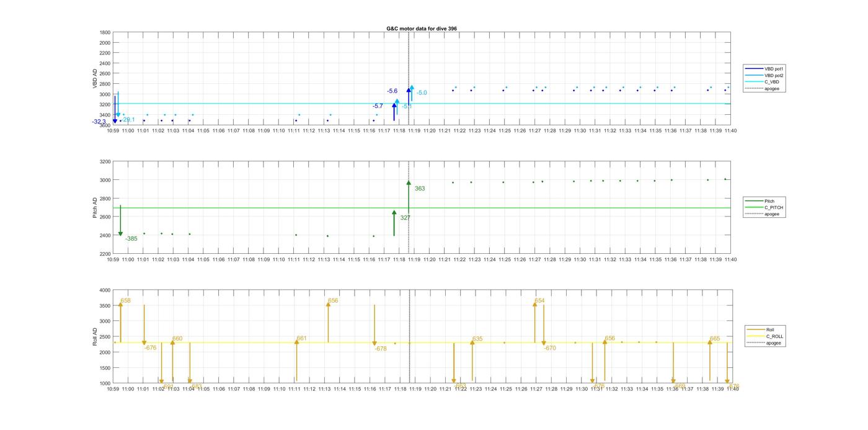Click '11:14' on the Roll time axis
Viewport: 868px width, 430px height.
point(339,389)
